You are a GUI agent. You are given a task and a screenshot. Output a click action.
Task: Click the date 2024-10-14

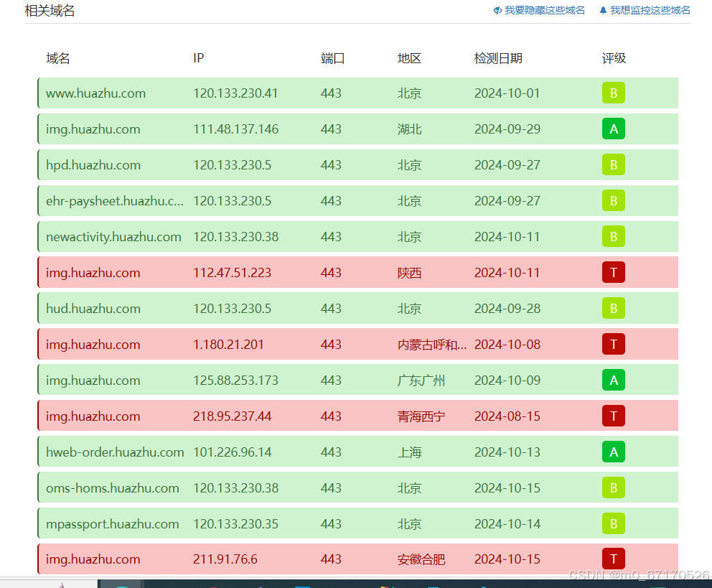507,523
